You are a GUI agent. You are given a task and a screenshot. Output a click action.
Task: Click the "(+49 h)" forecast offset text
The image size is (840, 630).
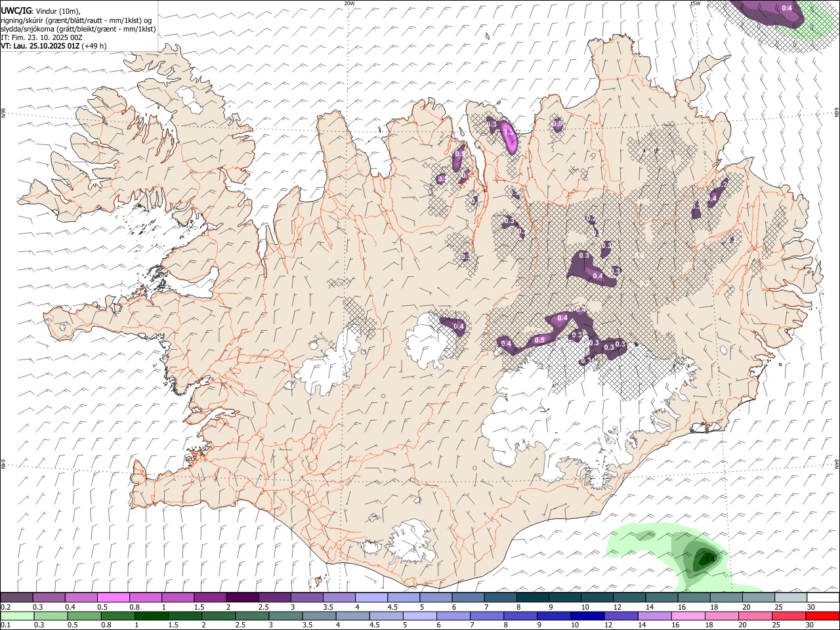[94, 46]
